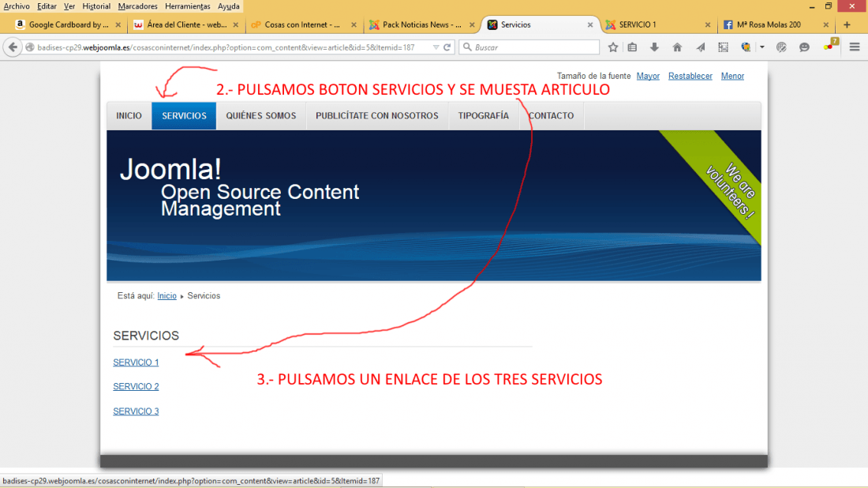Click the chat bubble toolbar icon
The height and width of the screenshot is (488, 868).
click(804, 47)
